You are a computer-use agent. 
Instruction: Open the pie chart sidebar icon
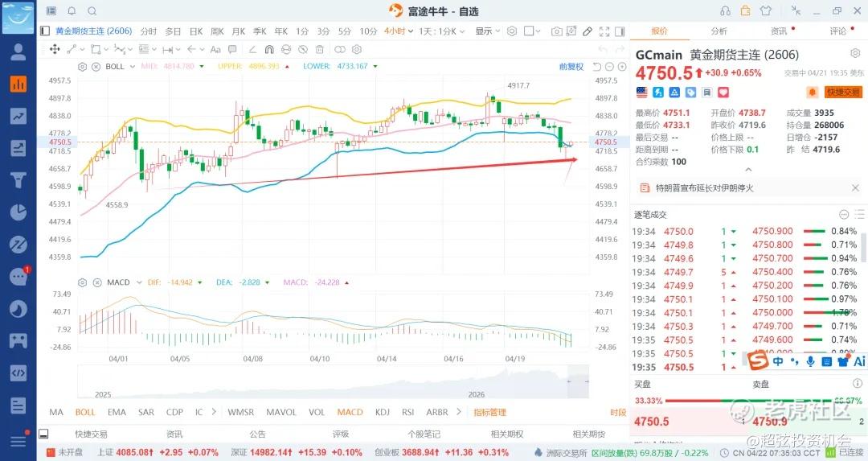(x=18, y=212)
